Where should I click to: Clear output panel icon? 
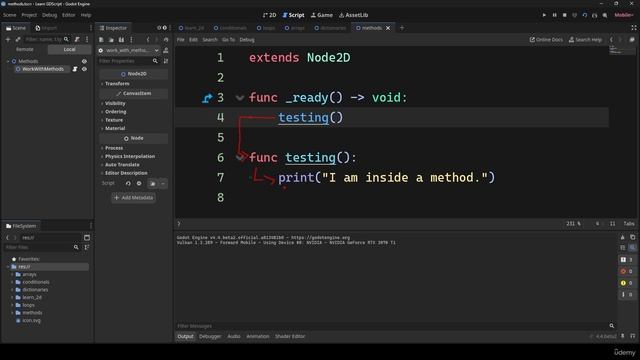click(x=622, y=237)
